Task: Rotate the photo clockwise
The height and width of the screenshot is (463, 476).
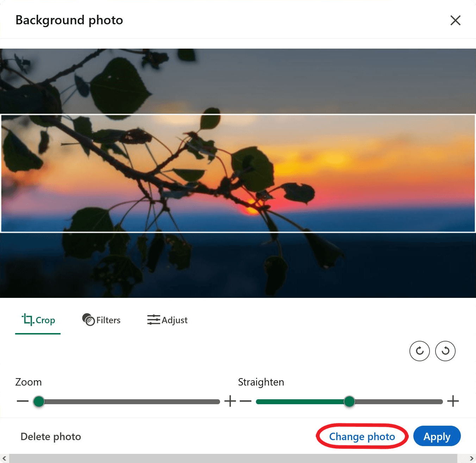Action: pyautogui.click(x=419, y=351)
